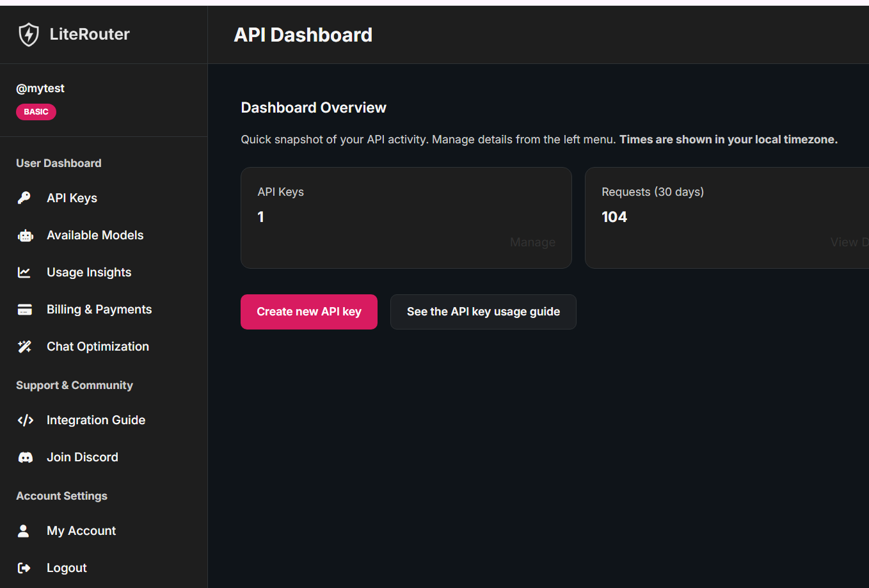Open Usage Insights via the chart icon
The width and height of the screenshot is (869, 588).
[x=24, y=272]
